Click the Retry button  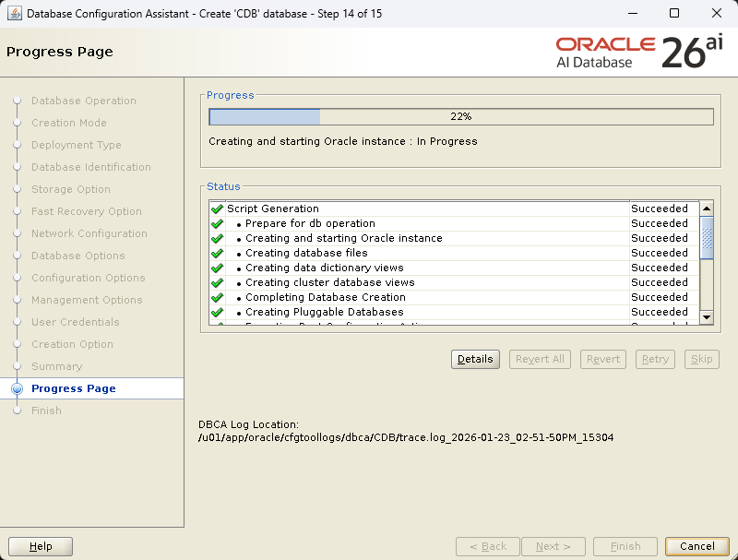click(655, 359)
